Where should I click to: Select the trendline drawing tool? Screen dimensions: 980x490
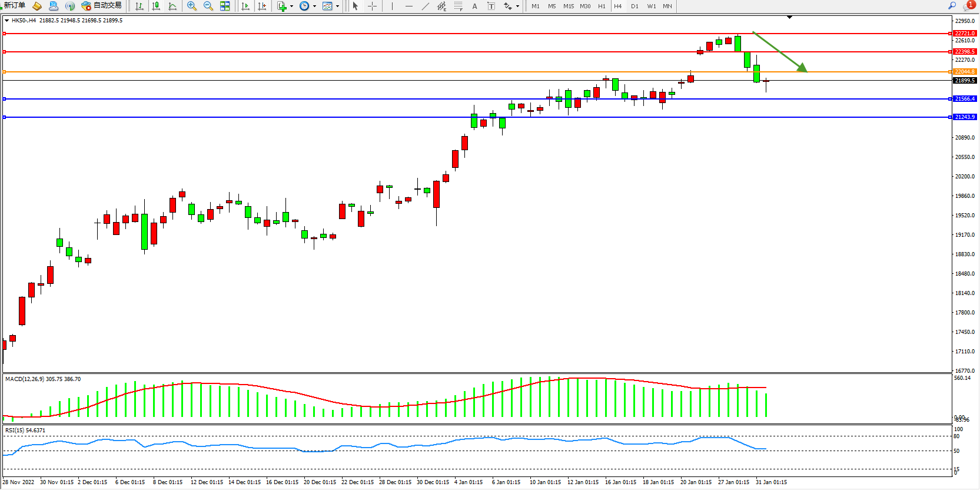click(x=425, y=6)
